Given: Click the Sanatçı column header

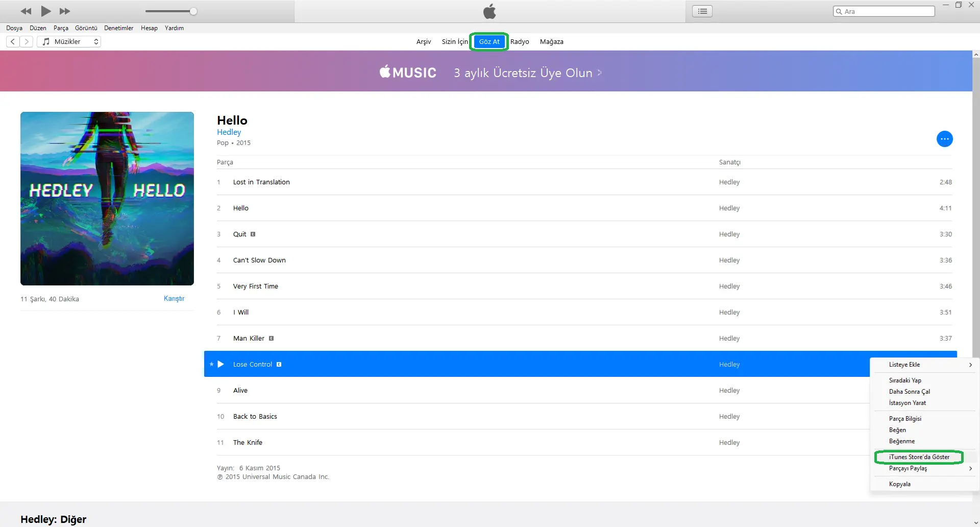Looking at the screenshot, I should pos(730,162).
